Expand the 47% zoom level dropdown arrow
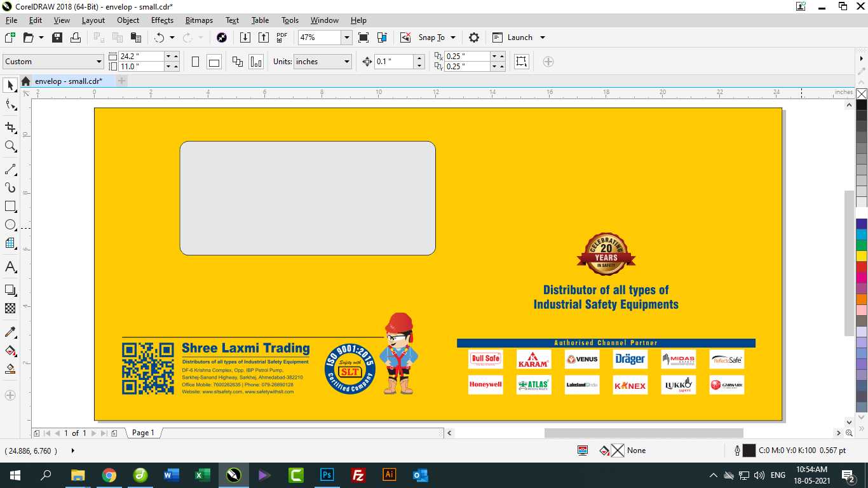Viewport: 868px width, 488px height. [x=347, y=37]
